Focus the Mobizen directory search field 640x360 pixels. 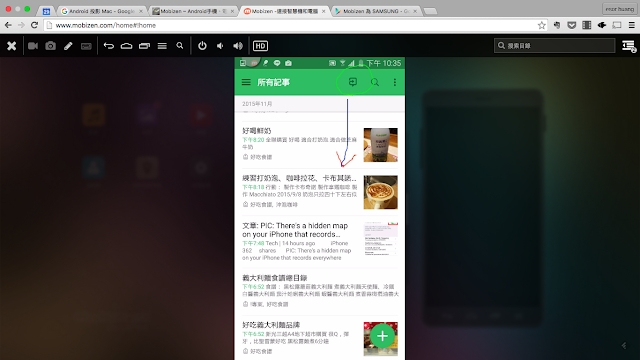click(x=554, y=46)
